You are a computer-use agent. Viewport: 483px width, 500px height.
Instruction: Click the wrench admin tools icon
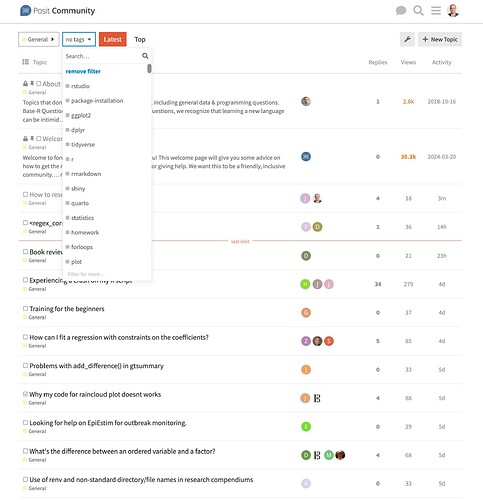[x=407, y=39]
